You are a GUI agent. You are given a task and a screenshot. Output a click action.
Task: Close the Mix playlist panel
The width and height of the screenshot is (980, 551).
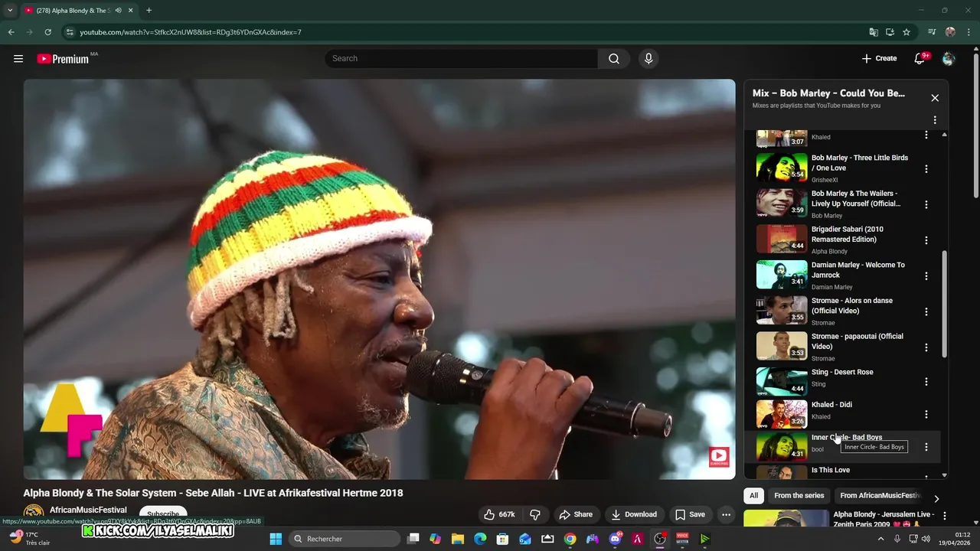pyautogui.click(x=935, y=98)
